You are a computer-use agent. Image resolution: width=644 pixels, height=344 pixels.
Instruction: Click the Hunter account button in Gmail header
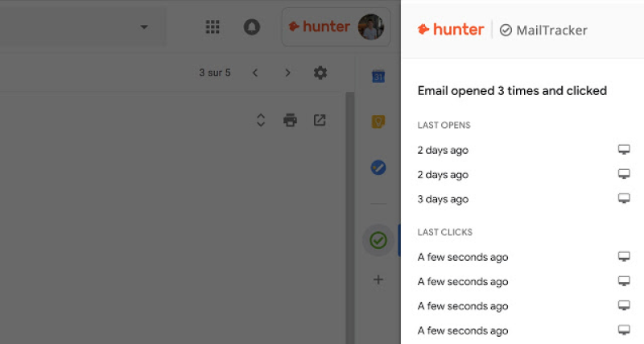336,27
